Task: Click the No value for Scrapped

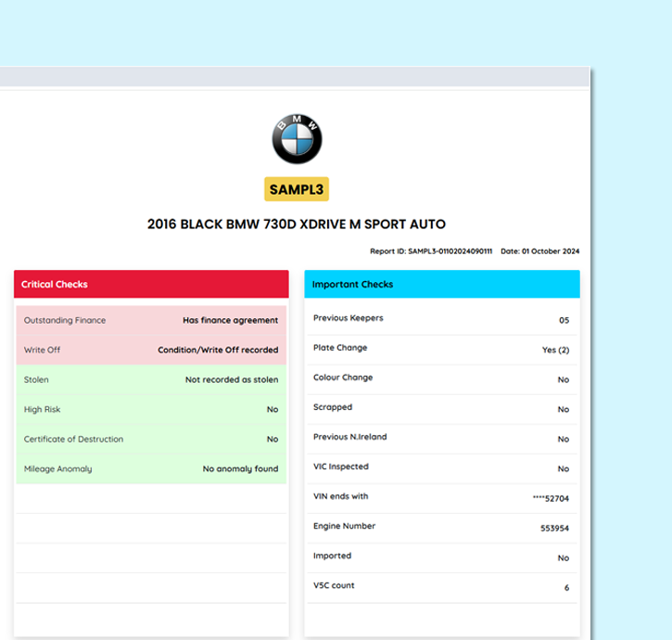Action: (x=564, y=410)
